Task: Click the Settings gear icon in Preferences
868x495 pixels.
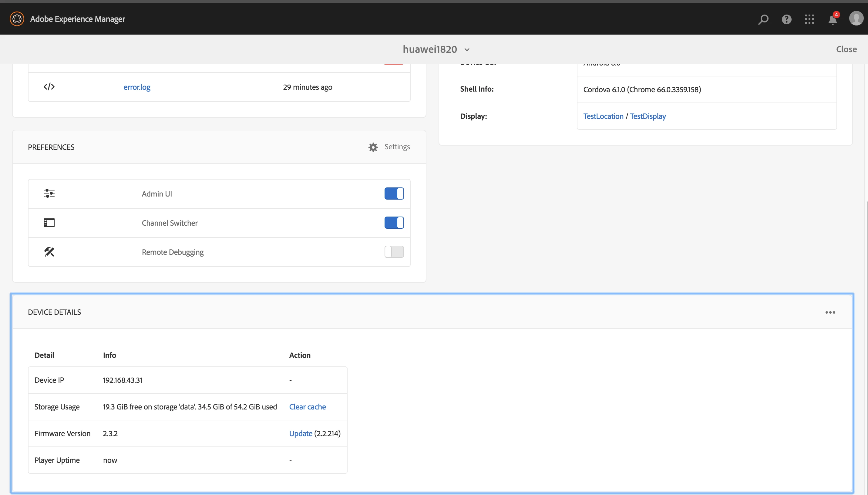Action: 373,147
